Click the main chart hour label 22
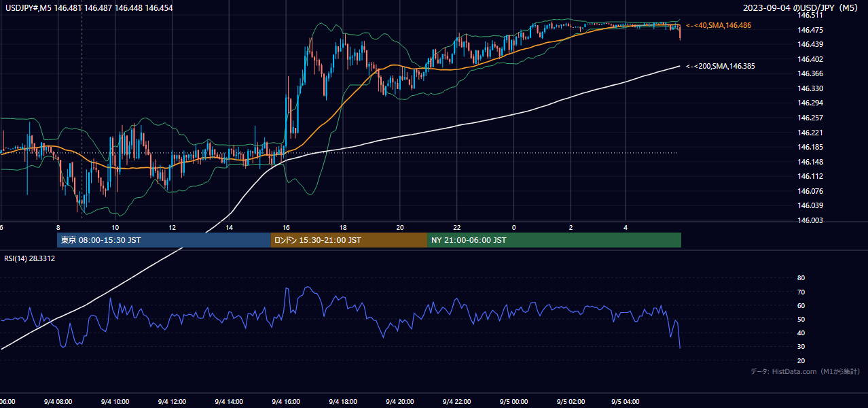868x408 pixels. click(457, 227)
